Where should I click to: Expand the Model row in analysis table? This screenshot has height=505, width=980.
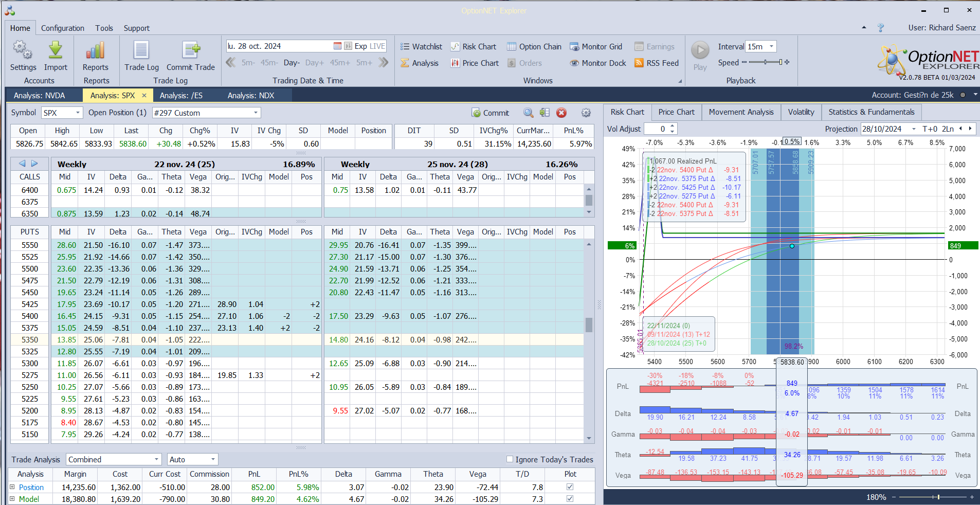click(12, 498)
